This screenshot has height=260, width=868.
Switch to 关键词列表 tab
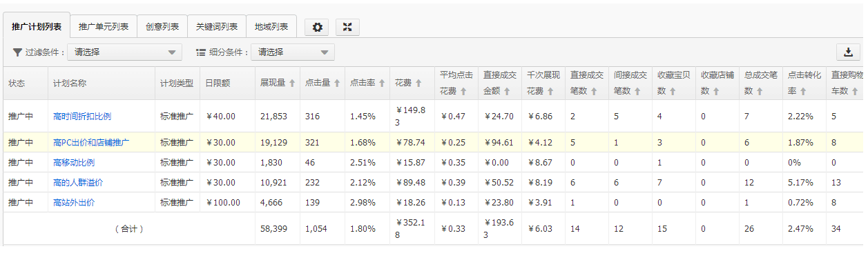click(x=216, y=27)
